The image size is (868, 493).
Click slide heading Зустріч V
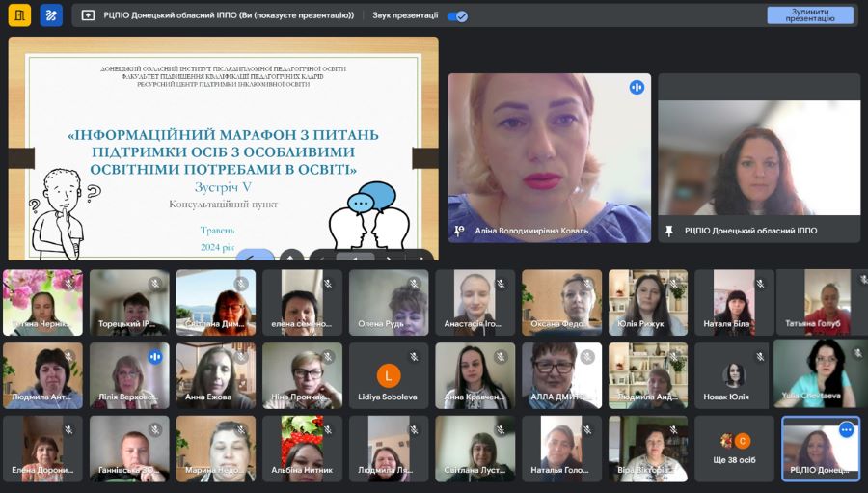point(223,187)
